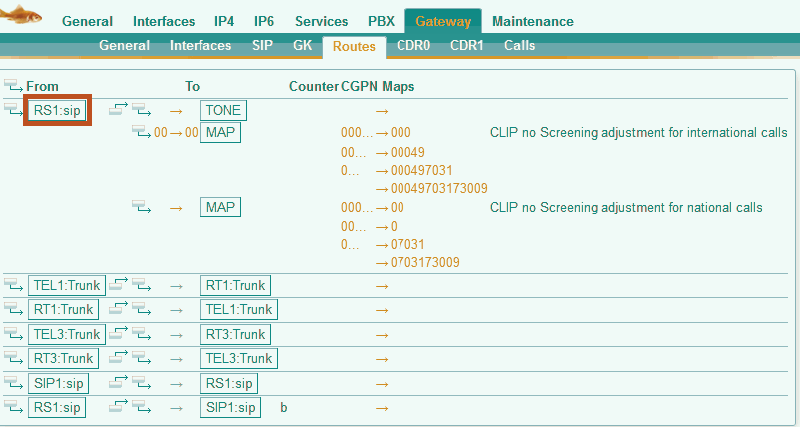The image size is (800, 427).
Task: Click add-map icon in RS1:sip to SIP1:sip route
Action: tap(141, 408)
